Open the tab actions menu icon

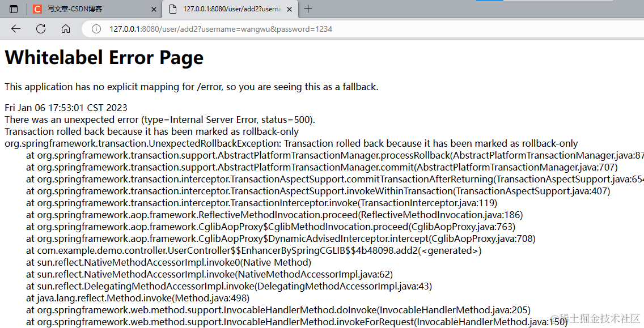point(14,9)
